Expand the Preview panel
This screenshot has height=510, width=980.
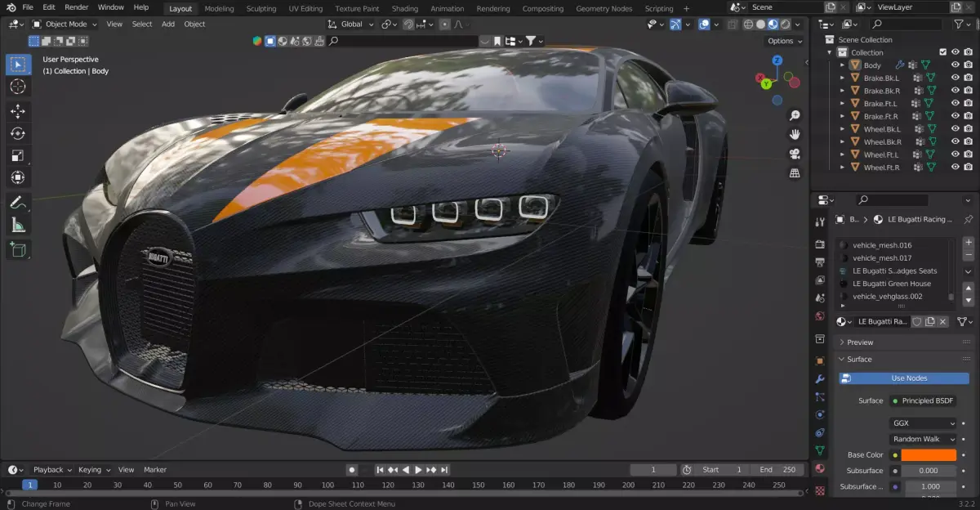860,342
